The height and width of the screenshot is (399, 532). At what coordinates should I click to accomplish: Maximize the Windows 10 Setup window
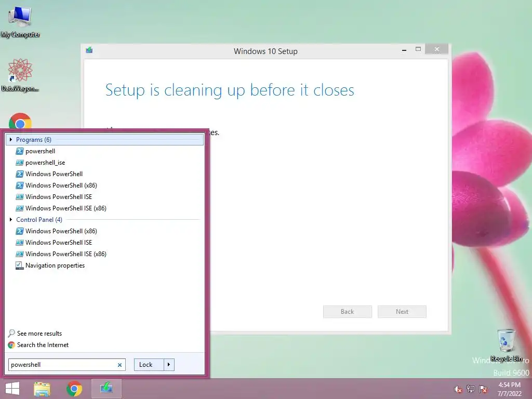(418, 49)
